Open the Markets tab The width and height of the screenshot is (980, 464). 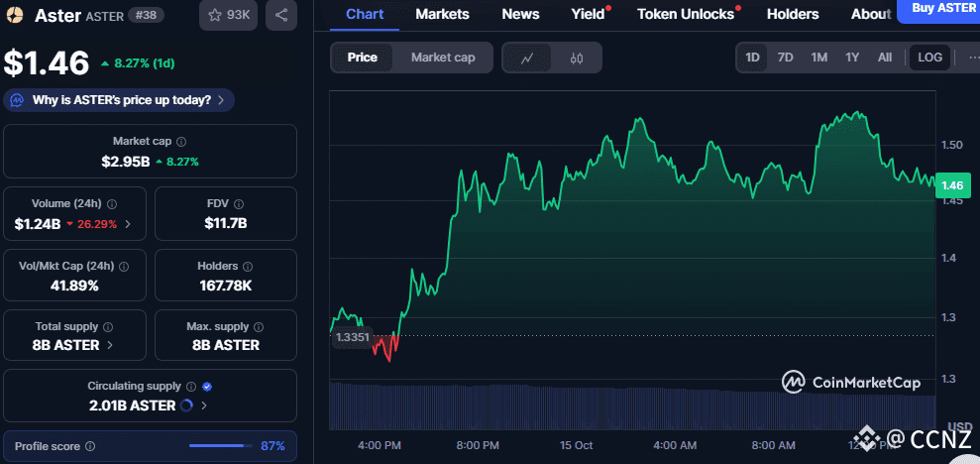[x=442, y=14]
